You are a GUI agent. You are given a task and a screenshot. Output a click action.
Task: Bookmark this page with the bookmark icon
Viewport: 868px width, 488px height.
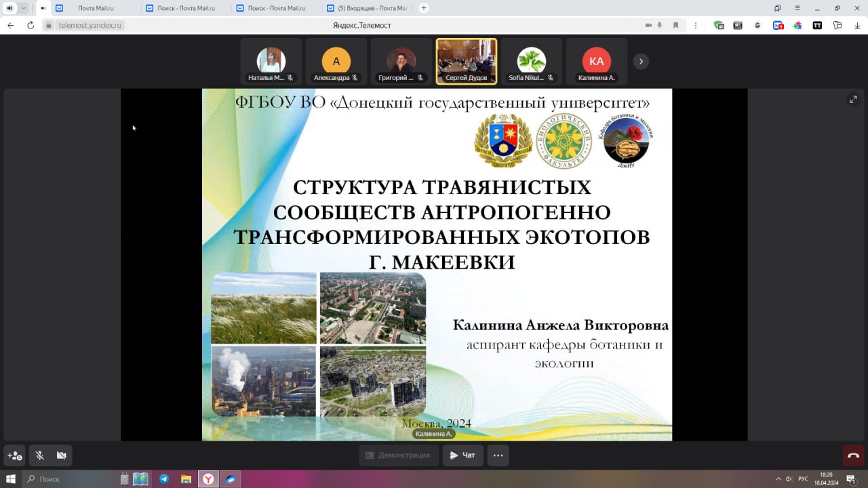tap(675, 25)
